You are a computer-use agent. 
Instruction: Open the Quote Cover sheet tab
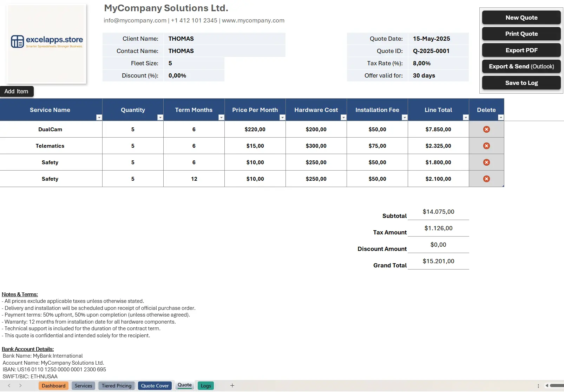click(x=155, y=386)
